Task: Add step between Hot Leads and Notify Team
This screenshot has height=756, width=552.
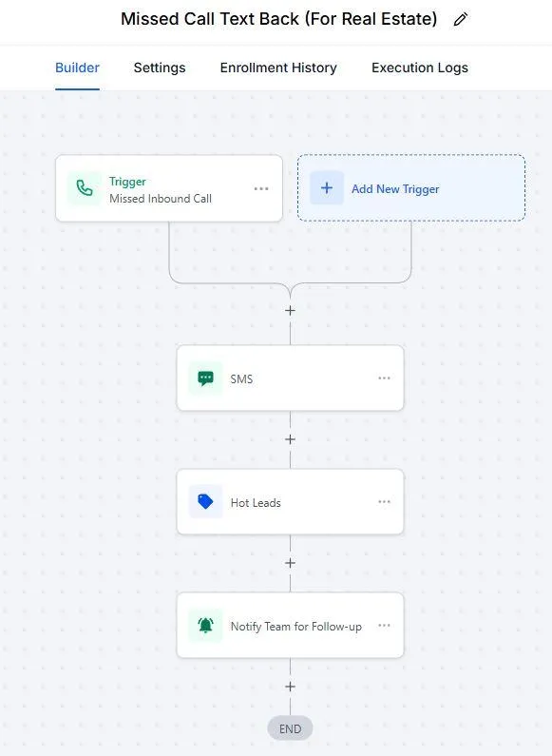Action: [290, 563]
